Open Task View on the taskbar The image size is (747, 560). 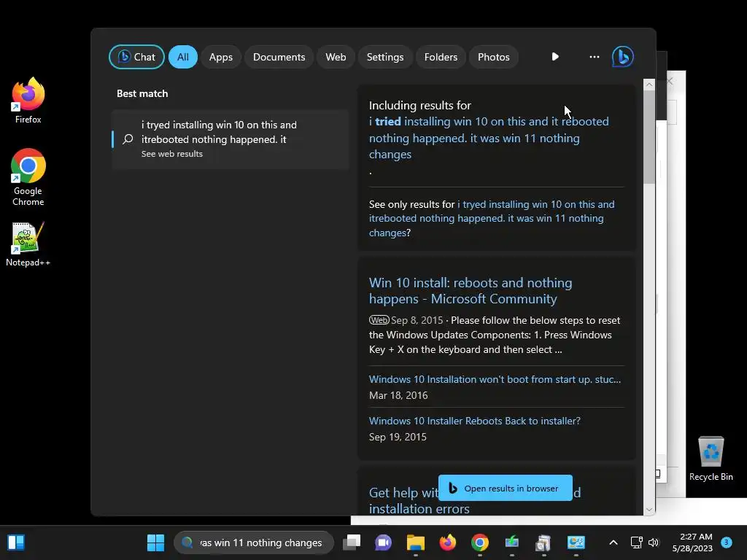click(352, 542)
